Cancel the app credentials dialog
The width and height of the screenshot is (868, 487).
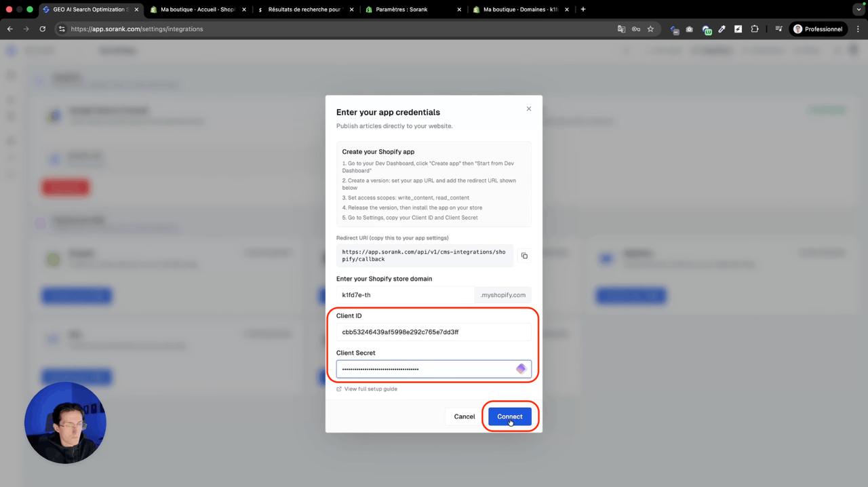pyautogui.click(x=465, y=416)
